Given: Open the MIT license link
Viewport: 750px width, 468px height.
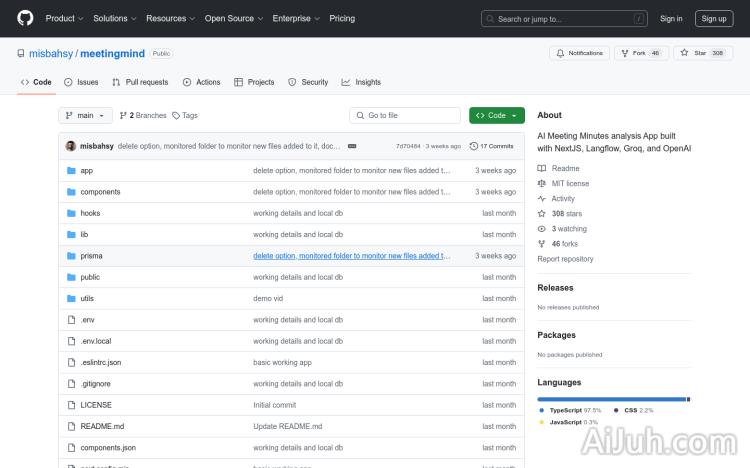Looking at the screenshot, I should [570, 183].
